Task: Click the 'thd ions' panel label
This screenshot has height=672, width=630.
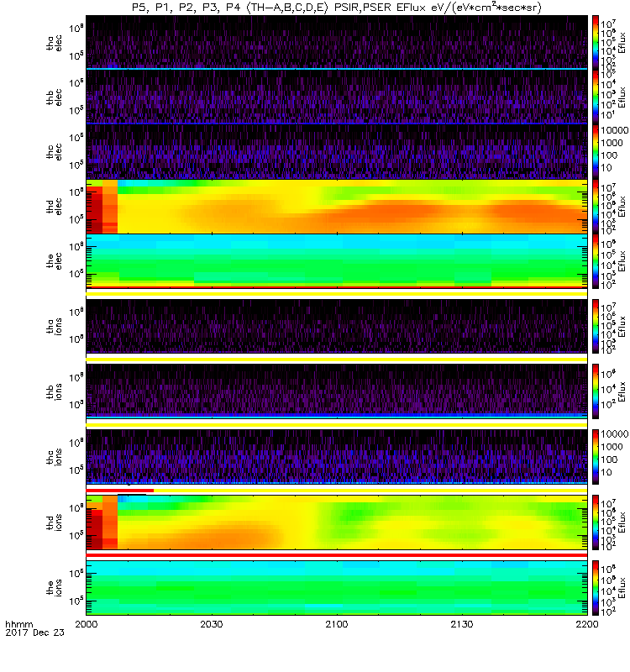Action: (54, 522)
